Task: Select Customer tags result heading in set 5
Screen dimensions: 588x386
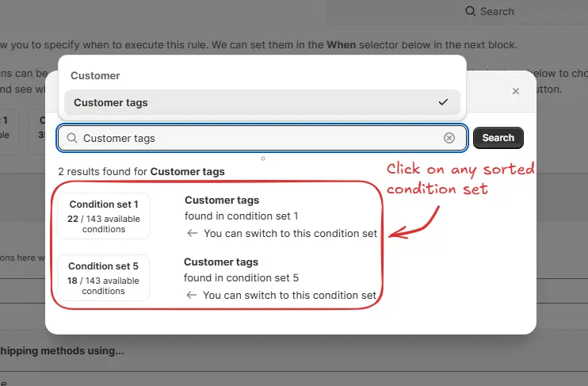Action: (221, 262)
